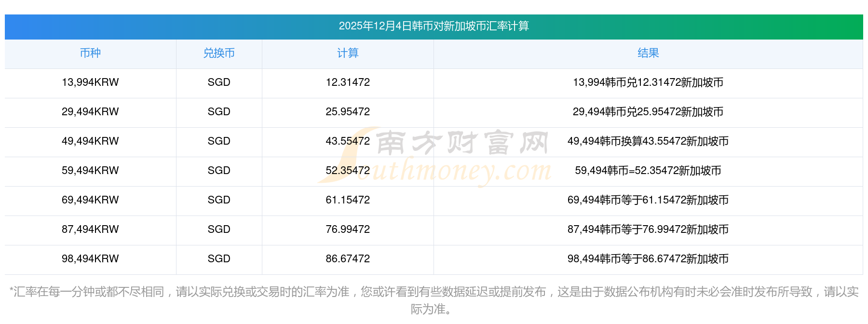Screen dimensions: 868x324
Task: Click SGD in the 69,494KRW row
Action: pyautogui.click(x=219, y=200)
